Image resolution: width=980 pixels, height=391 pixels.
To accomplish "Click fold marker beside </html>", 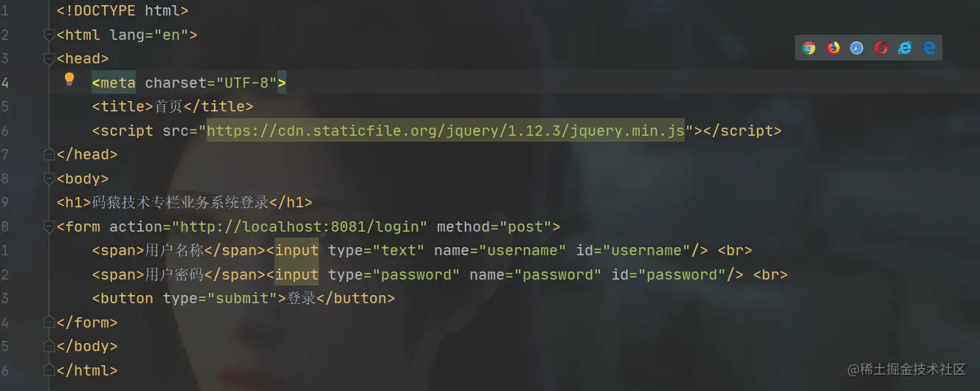I will tap(49, 370).
